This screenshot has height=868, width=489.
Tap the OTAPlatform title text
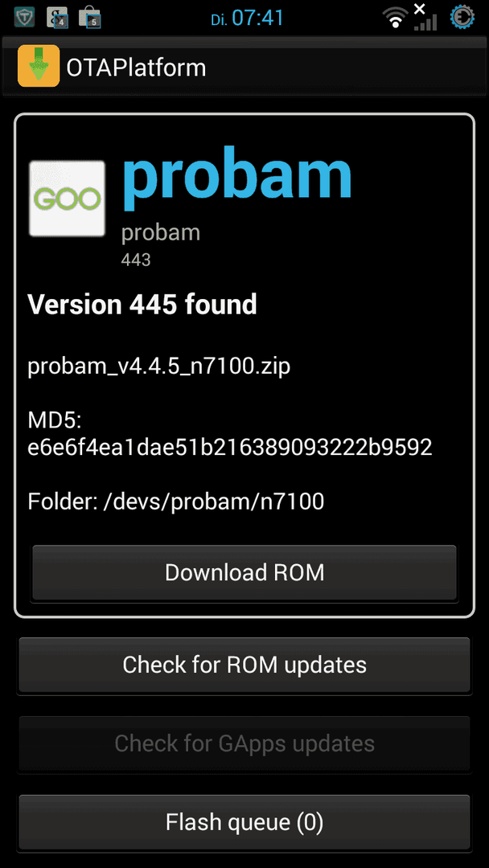click(136, 68)
